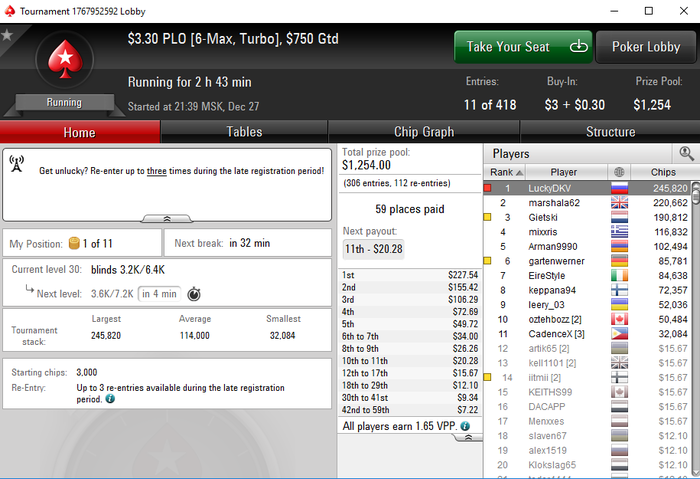Toggle red marker next to LuckyDKV
The width and height of the screenshot is (700, 479).
[488, 188]
